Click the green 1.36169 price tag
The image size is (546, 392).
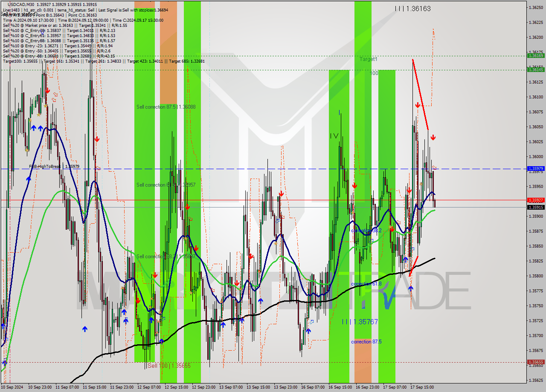point(536,55)
